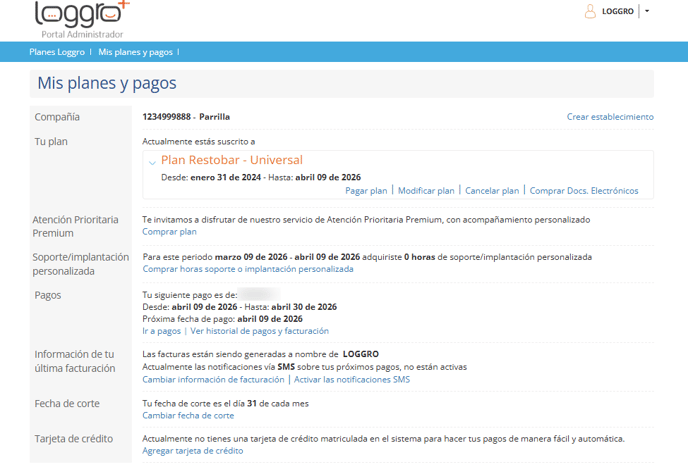
Task: Click the user avatar icon
Action: [590, 11]
